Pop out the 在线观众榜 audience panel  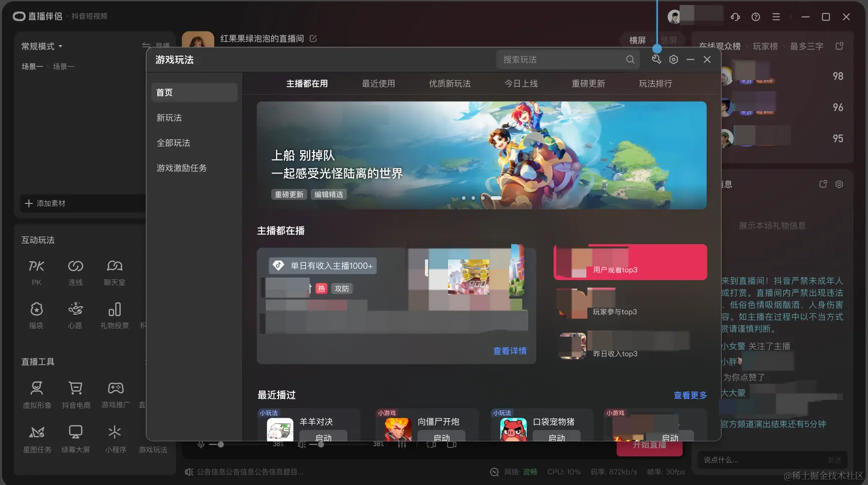(x=839, y=46)
